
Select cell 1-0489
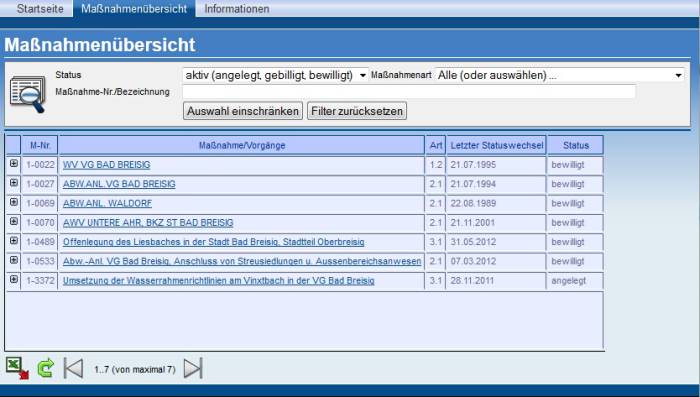click(40, 242)
